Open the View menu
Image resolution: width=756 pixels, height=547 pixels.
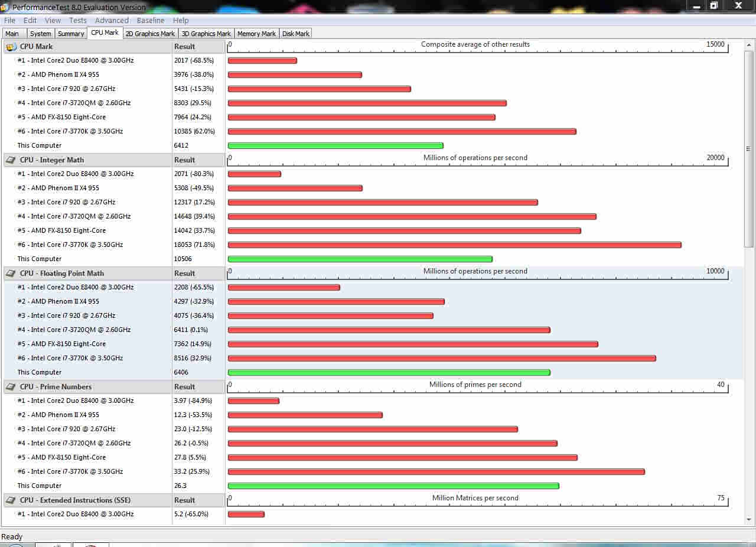coord(53,20)
